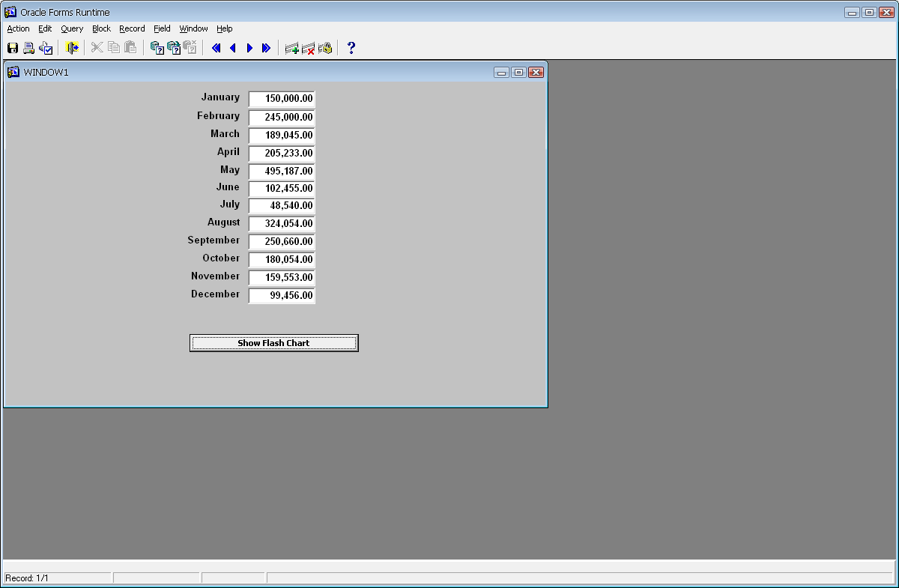Click WINDOW1 title bar form icon

[x=13, y=72]
